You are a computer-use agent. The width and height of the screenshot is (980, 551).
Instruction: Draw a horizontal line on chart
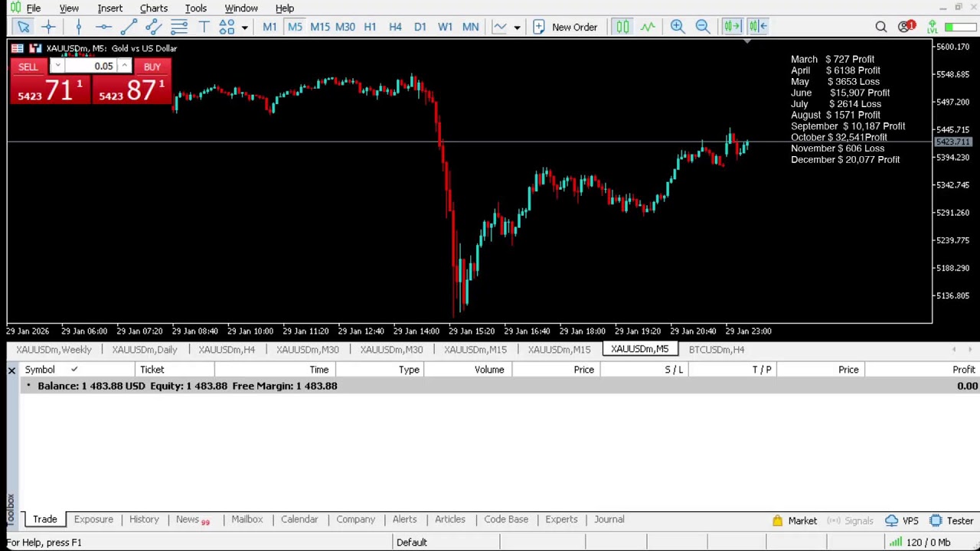click(103, 27)
